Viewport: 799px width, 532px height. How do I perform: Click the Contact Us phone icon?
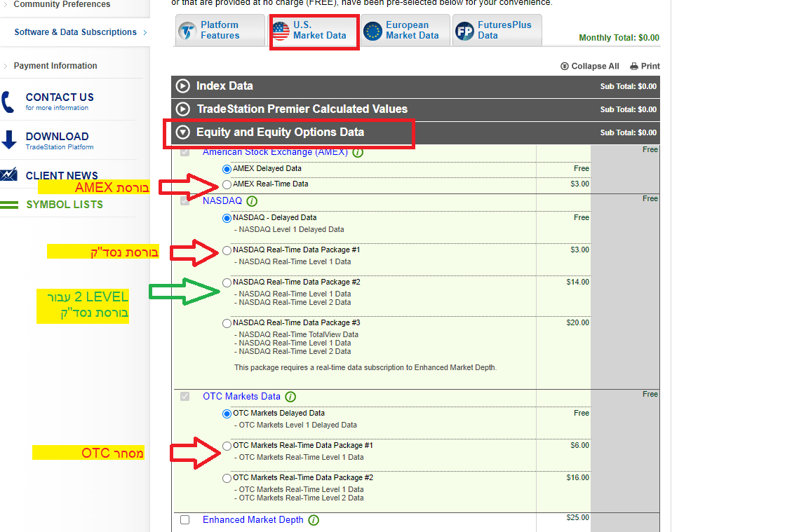(8, 102)
